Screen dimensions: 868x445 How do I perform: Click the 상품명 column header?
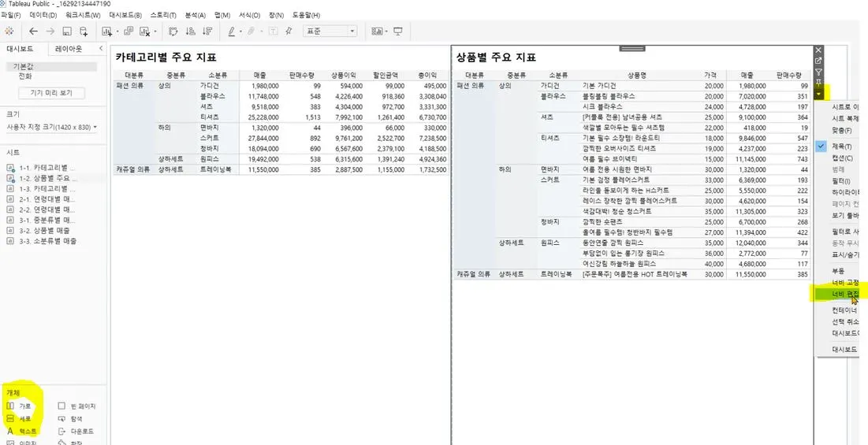638,75
